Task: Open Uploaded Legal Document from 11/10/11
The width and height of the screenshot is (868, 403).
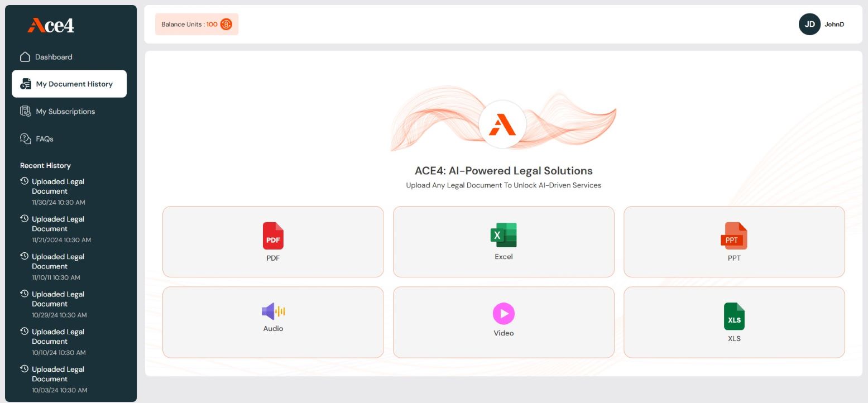Action: (x=58, y=261)
